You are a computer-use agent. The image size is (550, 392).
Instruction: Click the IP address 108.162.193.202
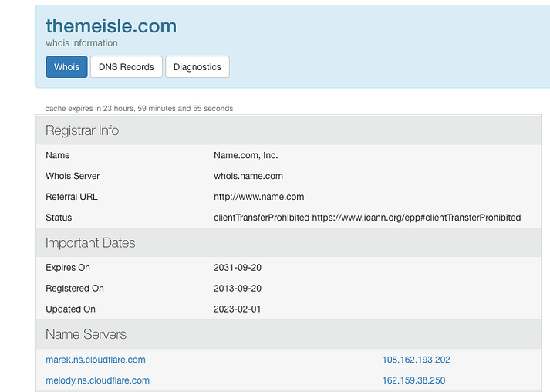417,360
